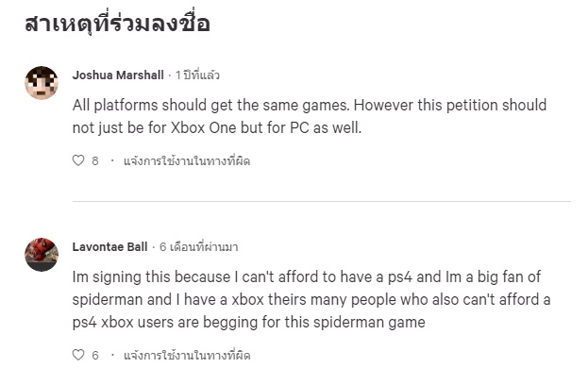Open Joshua Marshall's profile name link
The image size is (588, 385).
point(117,75)
